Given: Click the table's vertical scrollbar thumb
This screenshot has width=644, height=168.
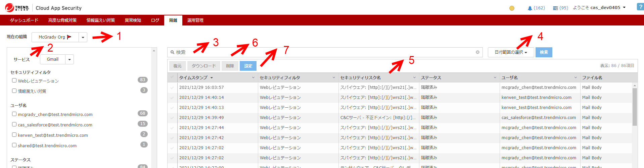Looking at the screenshot, I should click(635, 107).
